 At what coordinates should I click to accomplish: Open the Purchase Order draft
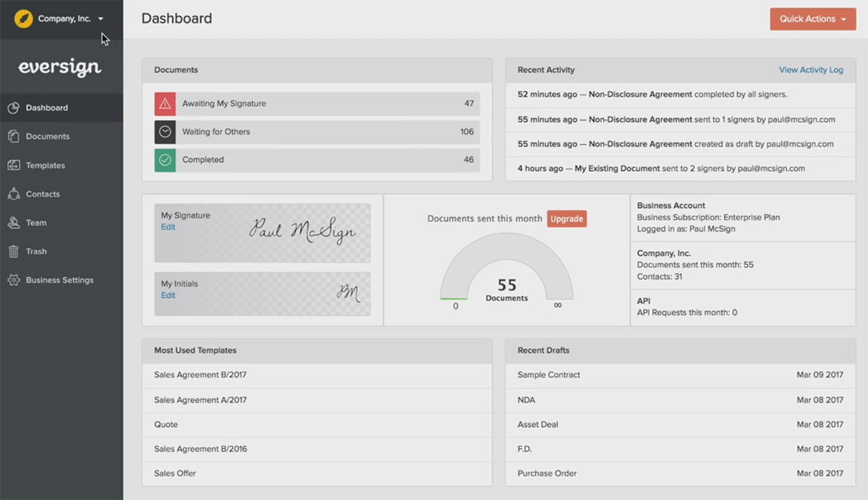680,473
